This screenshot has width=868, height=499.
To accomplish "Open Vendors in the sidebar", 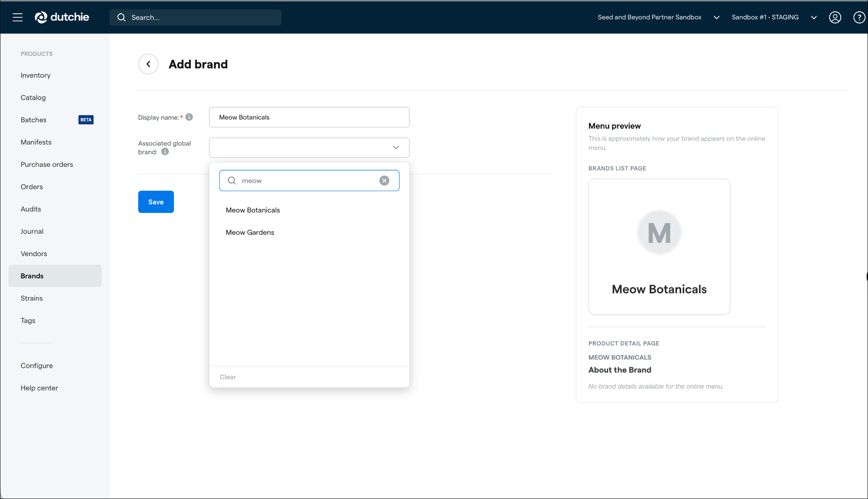I will (x=55, y=254).
